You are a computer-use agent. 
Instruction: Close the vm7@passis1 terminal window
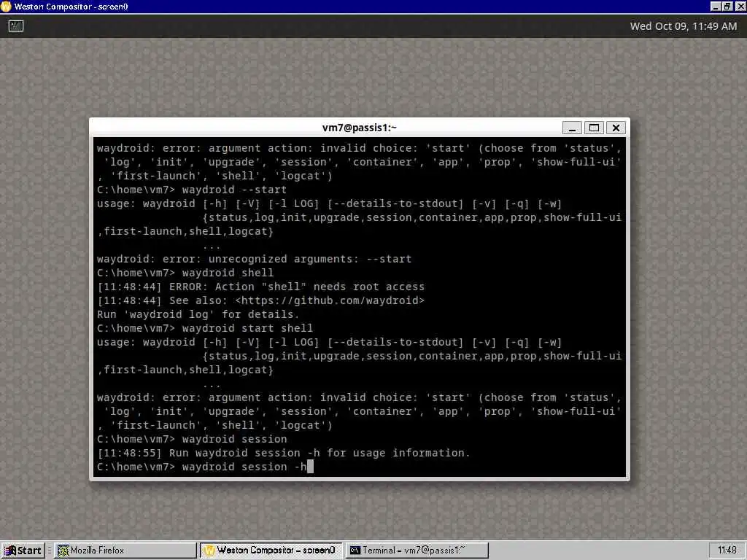coord(616,128)
